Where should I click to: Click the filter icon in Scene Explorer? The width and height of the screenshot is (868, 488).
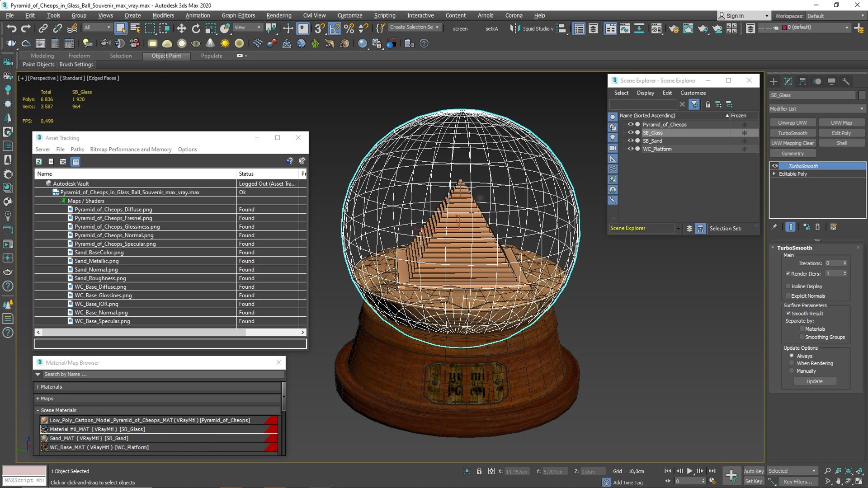694,104
